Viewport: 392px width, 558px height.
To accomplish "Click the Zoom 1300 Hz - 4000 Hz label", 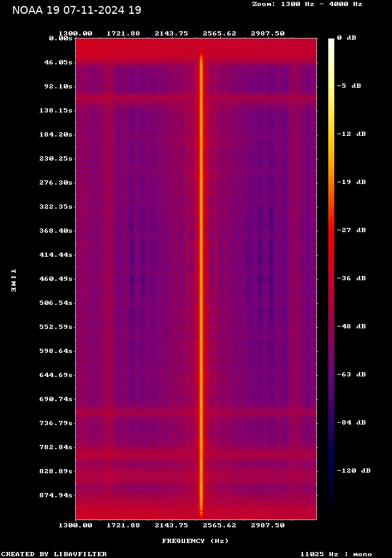I will tap(307, 4).
